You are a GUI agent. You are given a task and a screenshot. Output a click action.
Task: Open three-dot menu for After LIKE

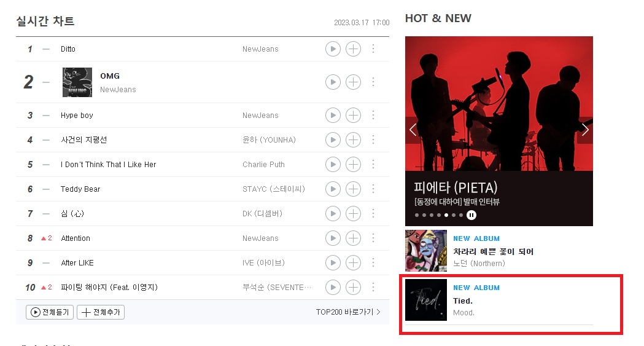pos(373,262)
